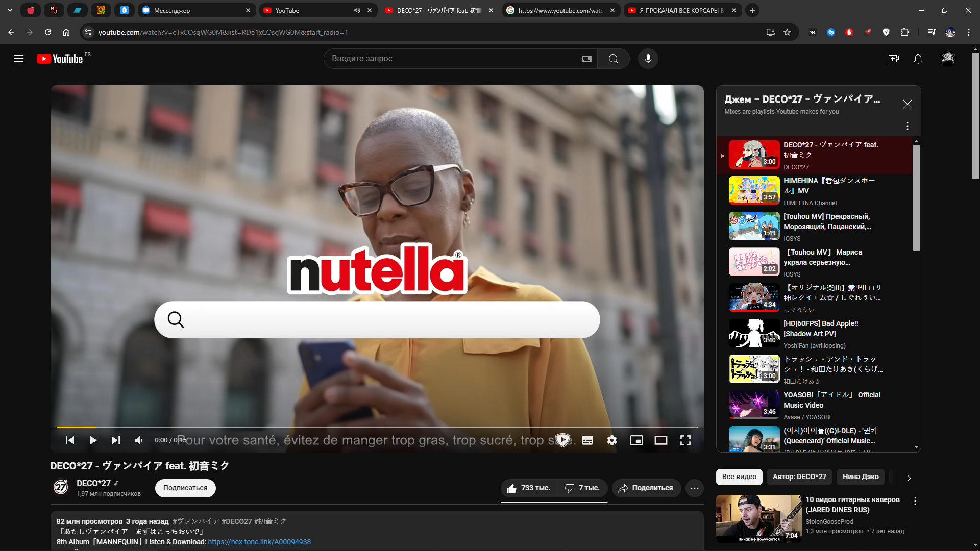View site information for youtube.com

tap(88, 32)
